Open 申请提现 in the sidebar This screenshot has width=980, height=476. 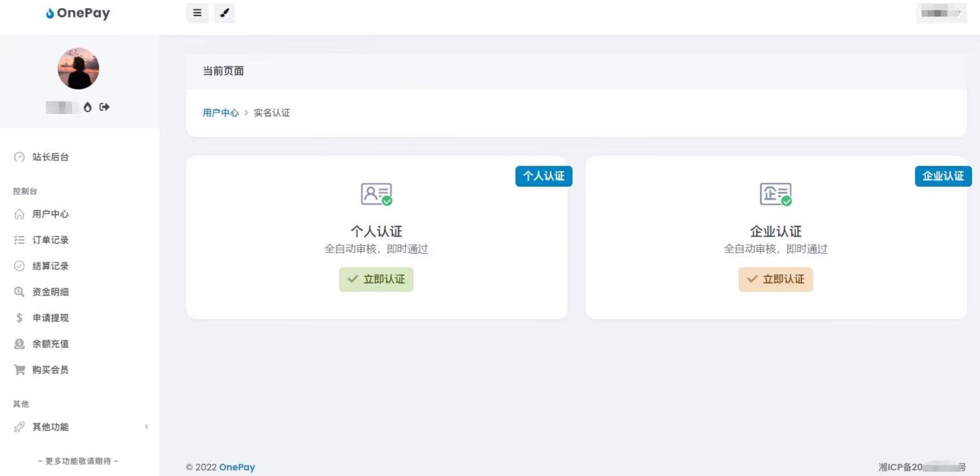pos(50,318)
